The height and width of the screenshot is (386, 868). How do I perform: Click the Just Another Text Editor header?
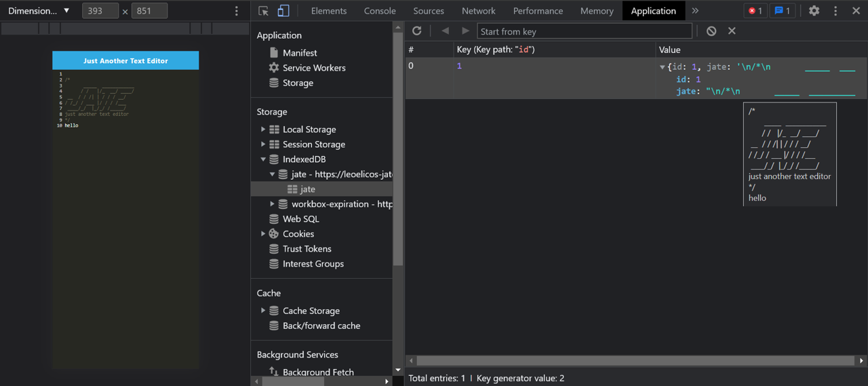click(x=125, y=60)
